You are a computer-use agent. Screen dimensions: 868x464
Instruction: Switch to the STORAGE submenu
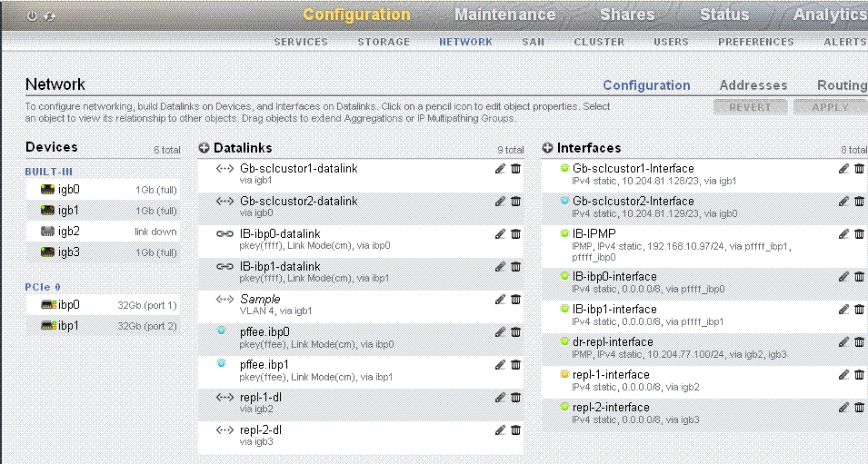coord(384,42)
